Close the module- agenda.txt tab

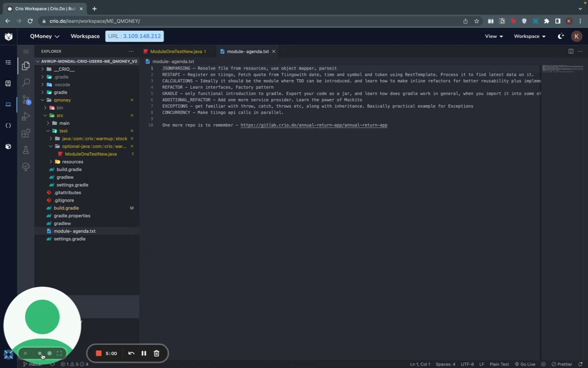click(x=274, y=52)
